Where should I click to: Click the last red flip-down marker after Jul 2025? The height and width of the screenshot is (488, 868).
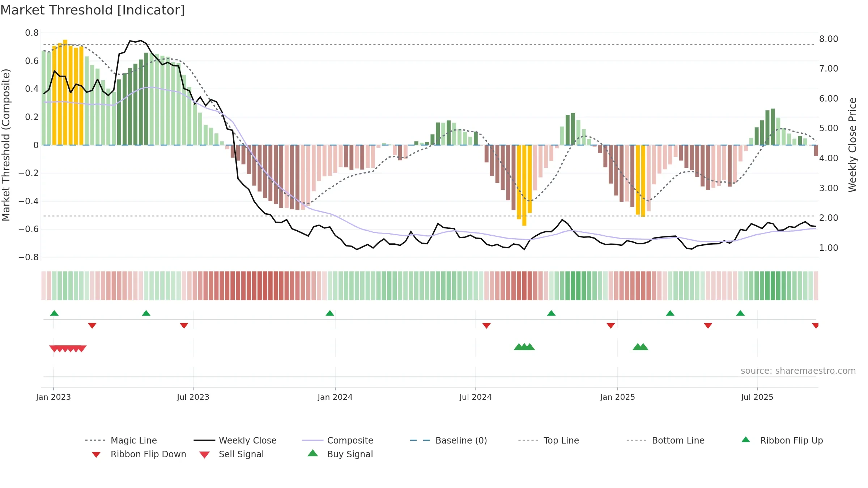tap(815, 326)
